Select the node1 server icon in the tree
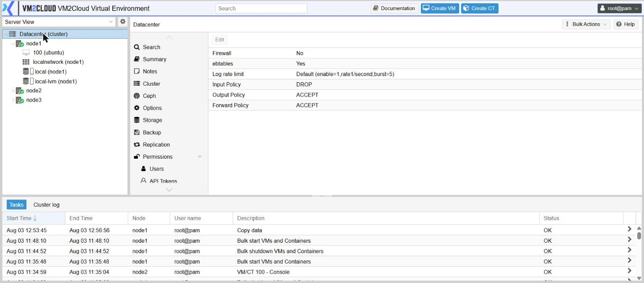This screenshot has width=644, height=283. click(x=19, y=44)
